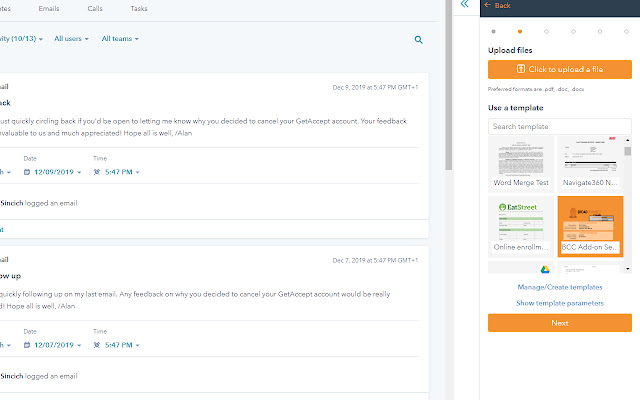The width and height of the screenshot is (640, 400).
Task: Click calendar icon next to 12/09/2019
Action: [27, 172]
